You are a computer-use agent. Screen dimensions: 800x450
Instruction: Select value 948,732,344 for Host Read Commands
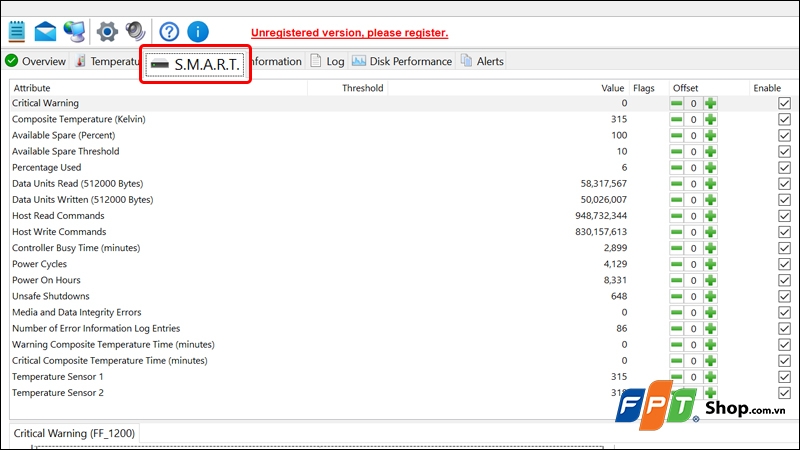click(x=601, y=216)
